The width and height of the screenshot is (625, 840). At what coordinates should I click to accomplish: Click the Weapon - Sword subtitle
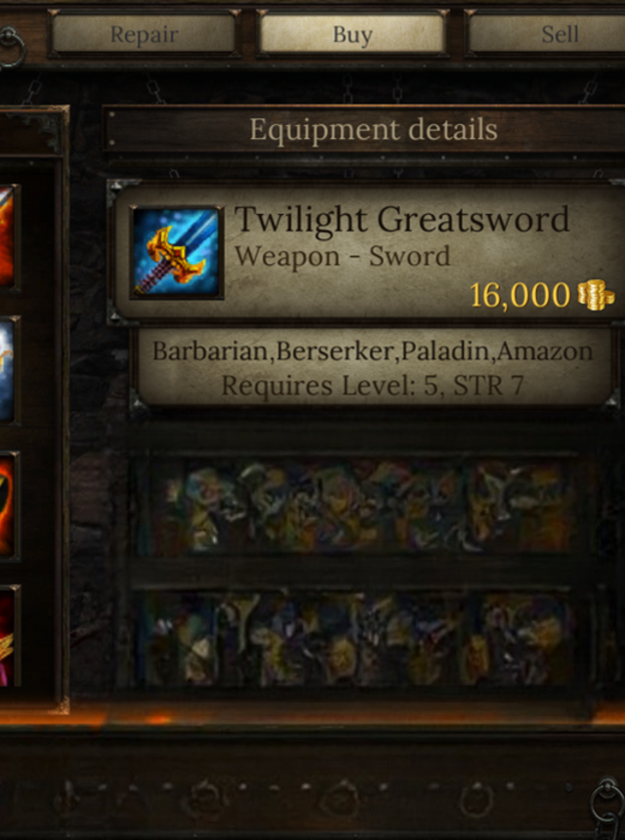coord(342,256)
